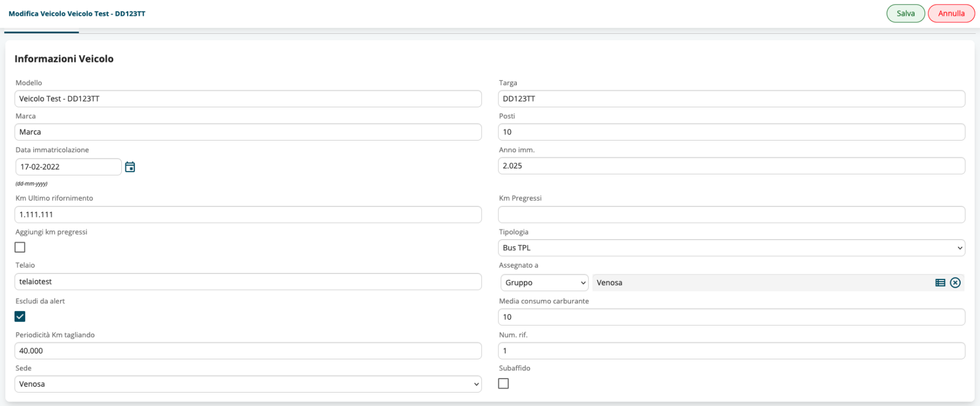Click the Anno imm. field showing 2.025
This screenshot has height=406, width=980.
[x=731, y=166]
